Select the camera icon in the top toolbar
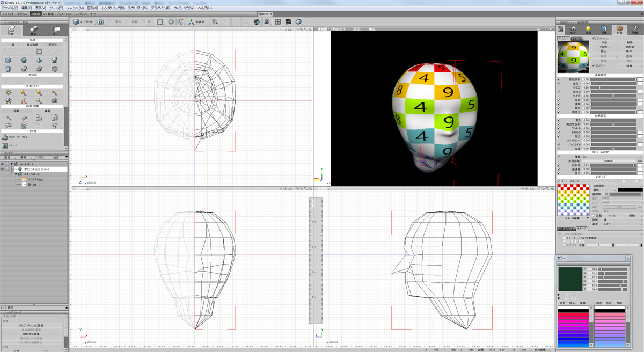644x352 pixels. (x=100, y=22)
